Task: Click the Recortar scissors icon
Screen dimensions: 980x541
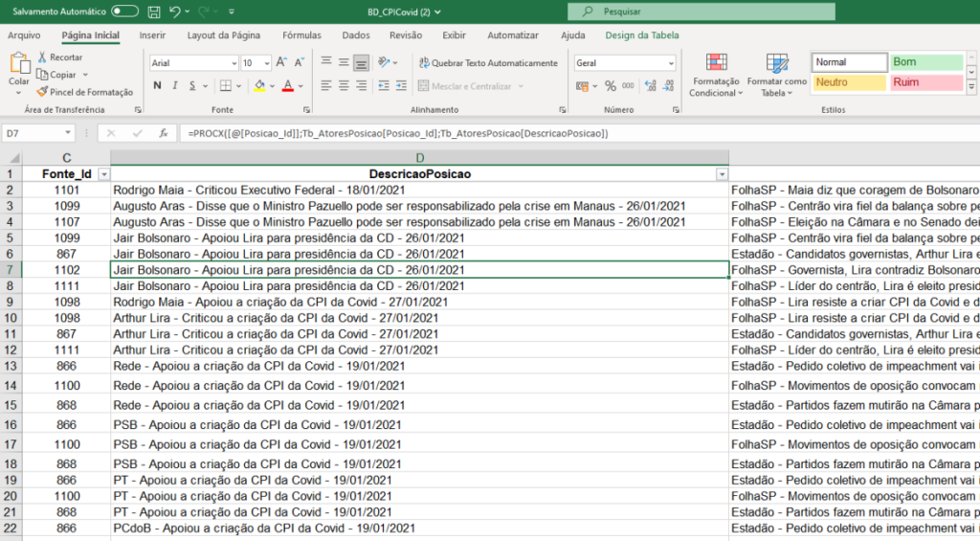Action: [43, 57]
